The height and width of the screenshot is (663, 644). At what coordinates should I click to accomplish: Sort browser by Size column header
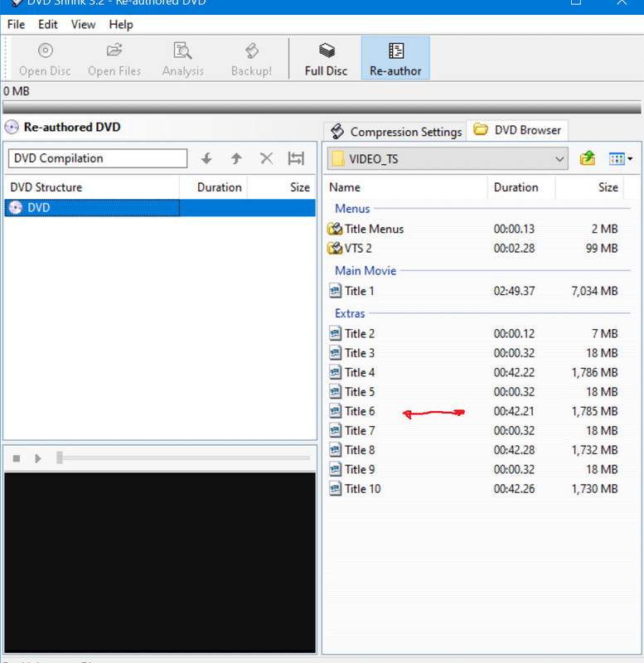pos(590,187)
